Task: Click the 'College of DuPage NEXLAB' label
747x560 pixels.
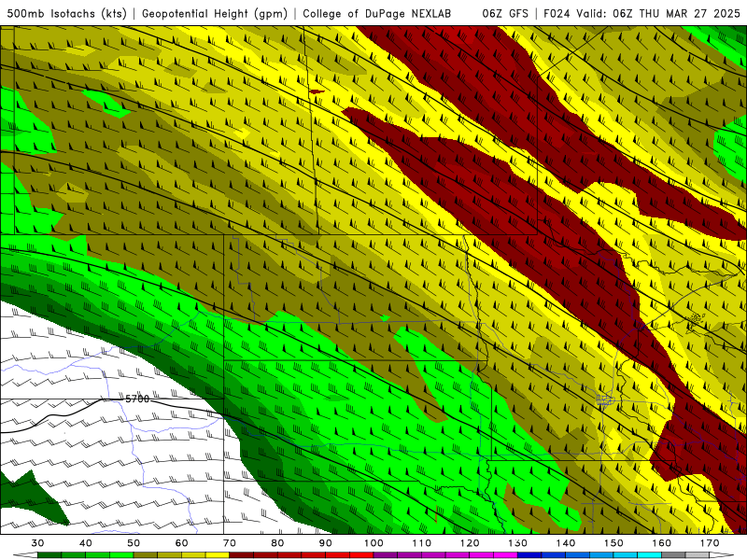Action: pos(377,14)
